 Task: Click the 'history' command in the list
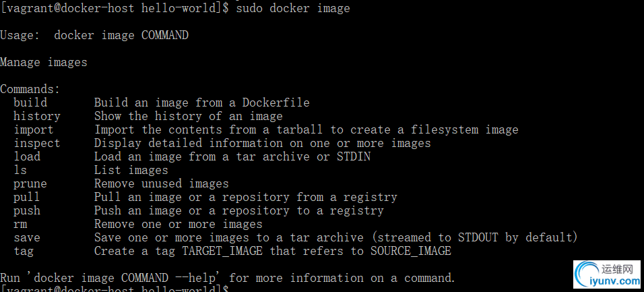(x=37, y=116)
